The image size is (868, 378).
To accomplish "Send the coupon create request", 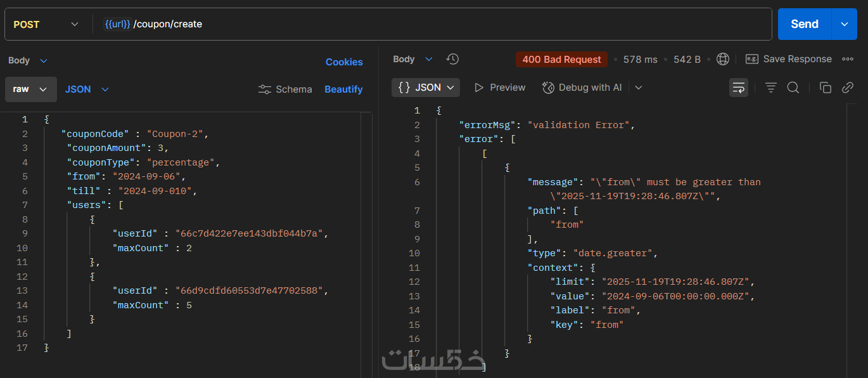I will (804, 24).
